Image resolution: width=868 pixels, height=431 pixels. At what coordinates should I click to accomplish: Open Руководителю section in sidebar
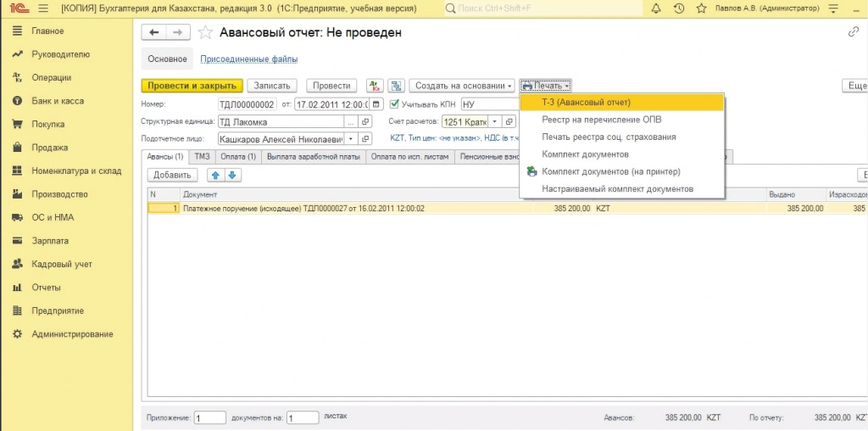(60, 54)
